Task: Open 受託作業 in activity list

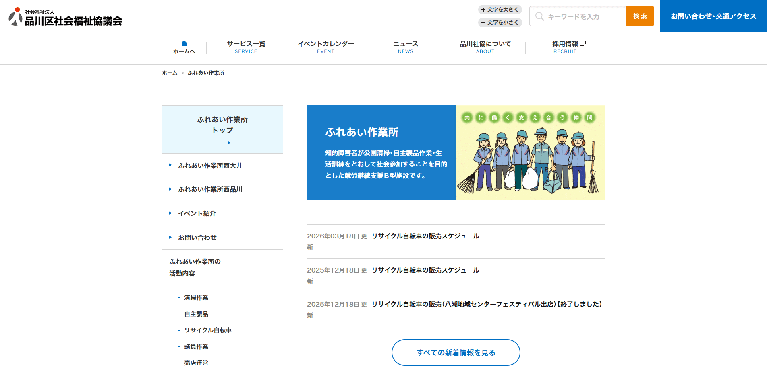Action: pos(196,347)
